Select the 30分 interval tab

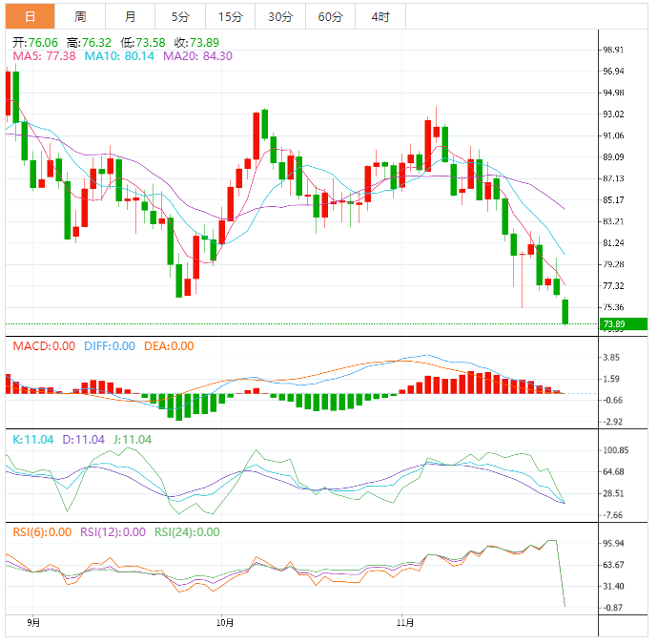pyautogui.click(x=280, y=16)
